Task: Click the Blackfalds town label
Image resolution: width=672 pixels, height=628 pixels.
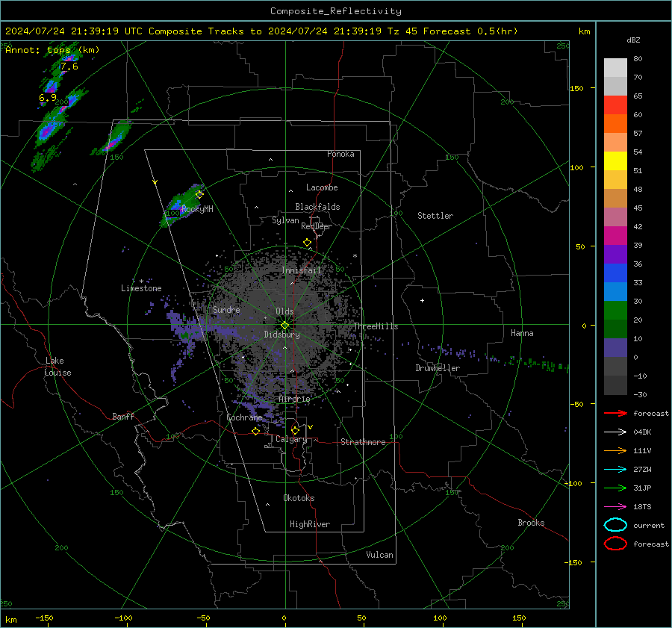Action: pos(317,207)
